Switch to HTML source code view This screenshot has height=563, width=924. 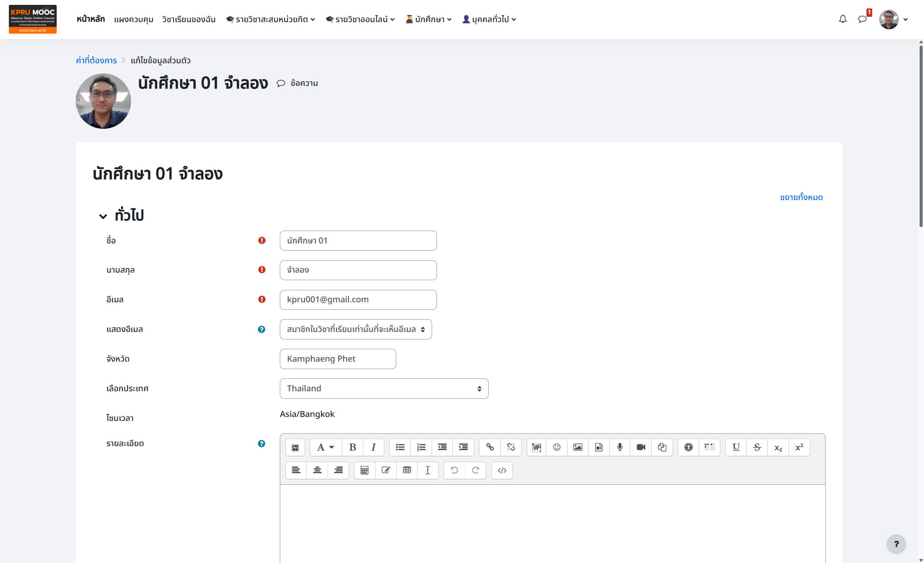[502, 470]
